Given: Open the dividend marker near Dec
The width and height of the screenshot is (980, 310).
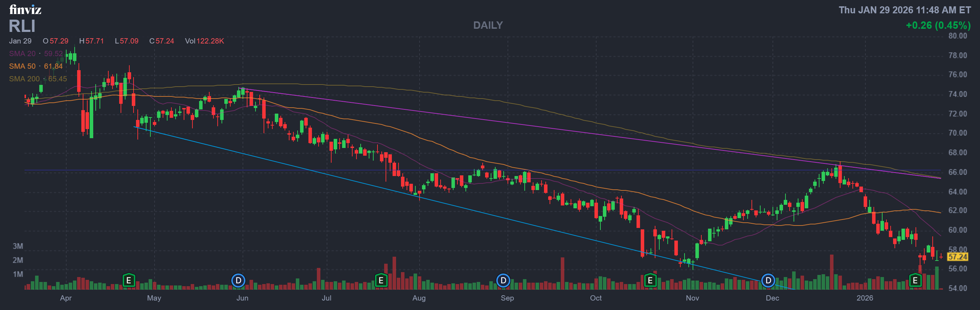Looking at the screenshot, I should click(x=768, y=281).
